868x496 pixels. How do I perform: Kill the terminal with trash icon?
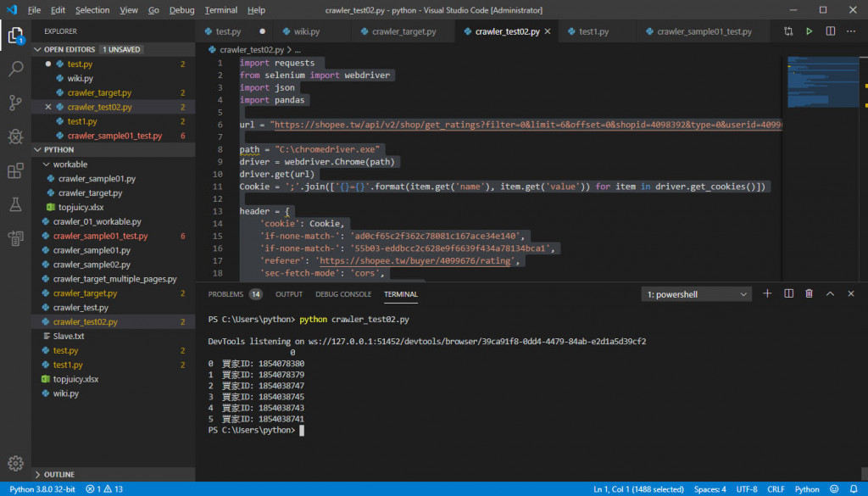pos(809,294)
